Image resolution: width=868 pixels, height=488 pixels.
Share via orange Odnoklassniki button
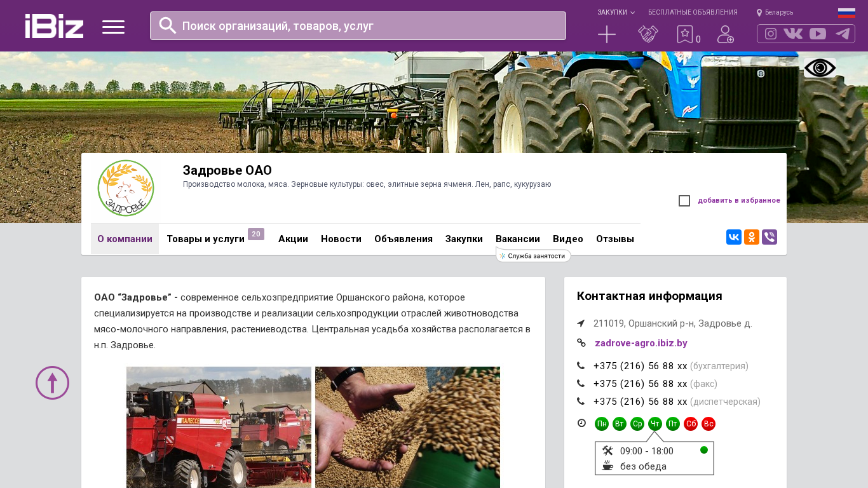click(x=752, y=237)
